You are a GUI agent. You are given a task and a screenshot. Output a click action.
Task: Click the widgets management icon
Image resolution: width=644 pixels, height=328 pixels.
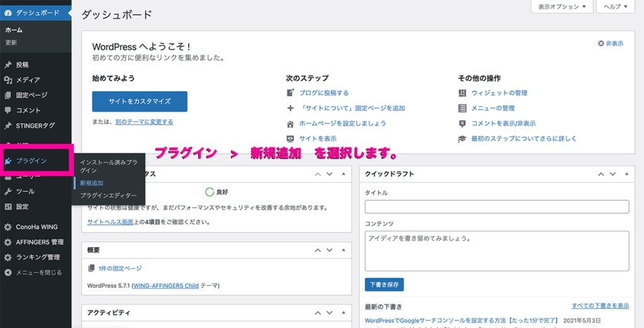tap(462, 93)
